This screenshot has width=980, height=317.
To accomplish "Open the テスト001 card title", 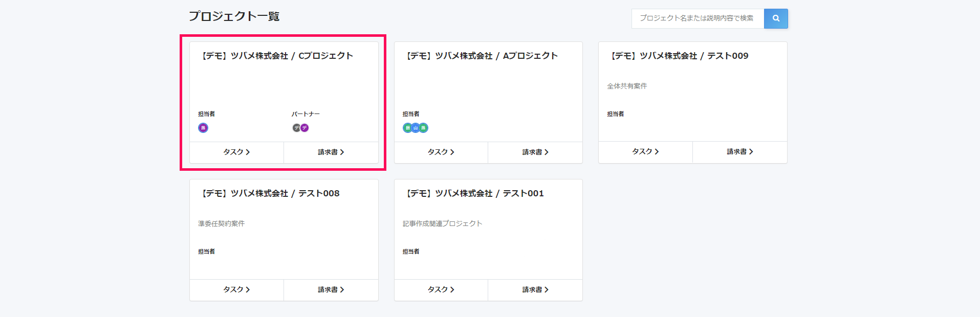I will (473, 193).
